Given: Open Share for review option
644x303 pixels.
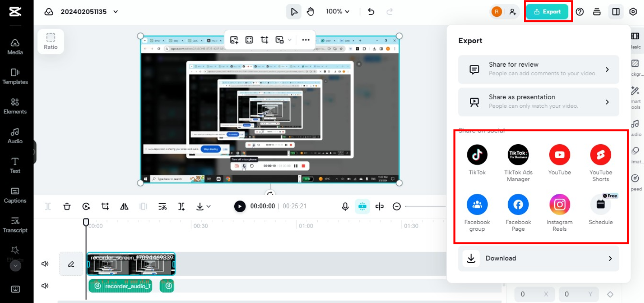Looking at the screenshot, I should (539, 69).
